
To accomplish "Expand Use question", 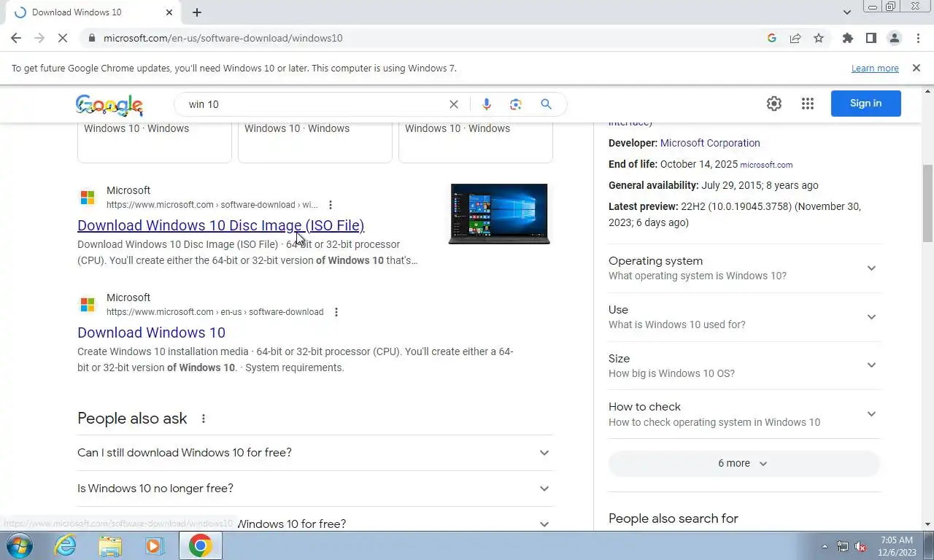I will coord(744,317).
